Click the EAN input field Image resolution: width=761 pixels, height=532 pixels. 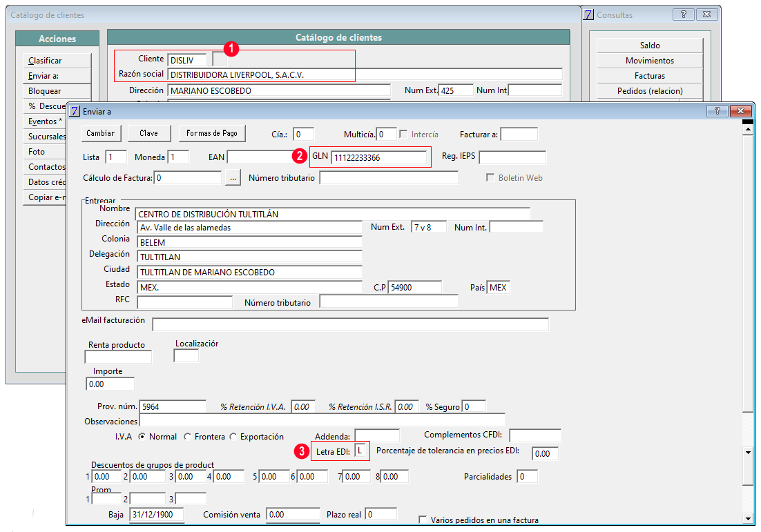click(260, 157)
